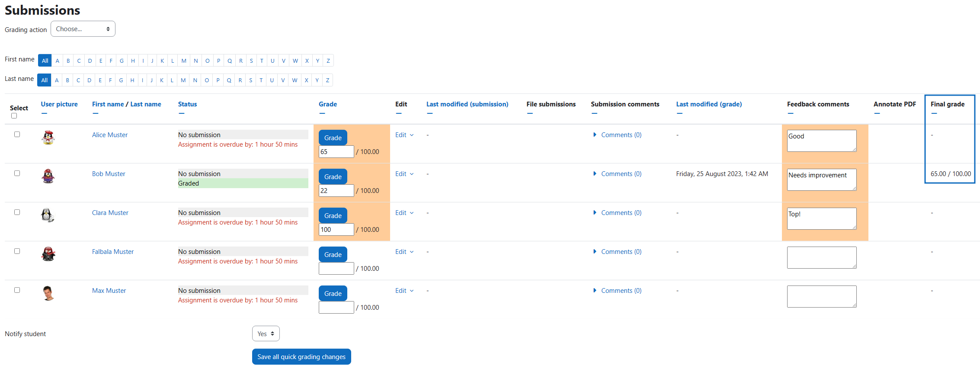This screenshot has height=369, width=980.
Task: Click Grade button for Clara Muster
Action: click(x=333, y=215)
